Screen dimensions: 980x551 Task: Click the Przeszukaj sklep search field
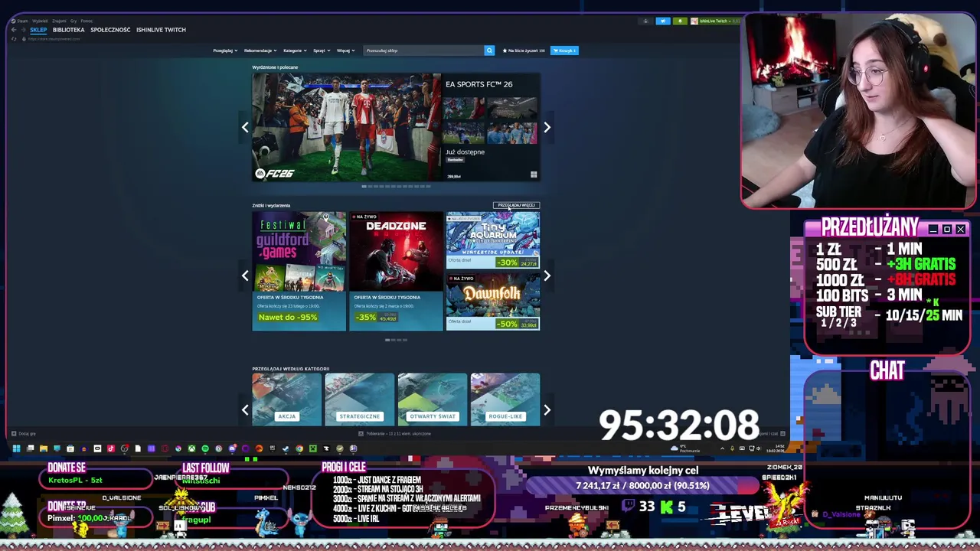click(423, 51)
